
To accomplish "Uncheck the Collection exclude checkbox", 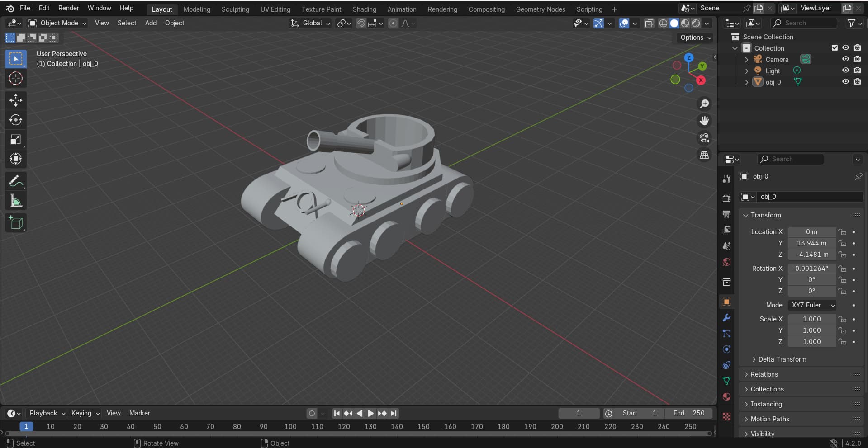I will click(x=835, y=48).
